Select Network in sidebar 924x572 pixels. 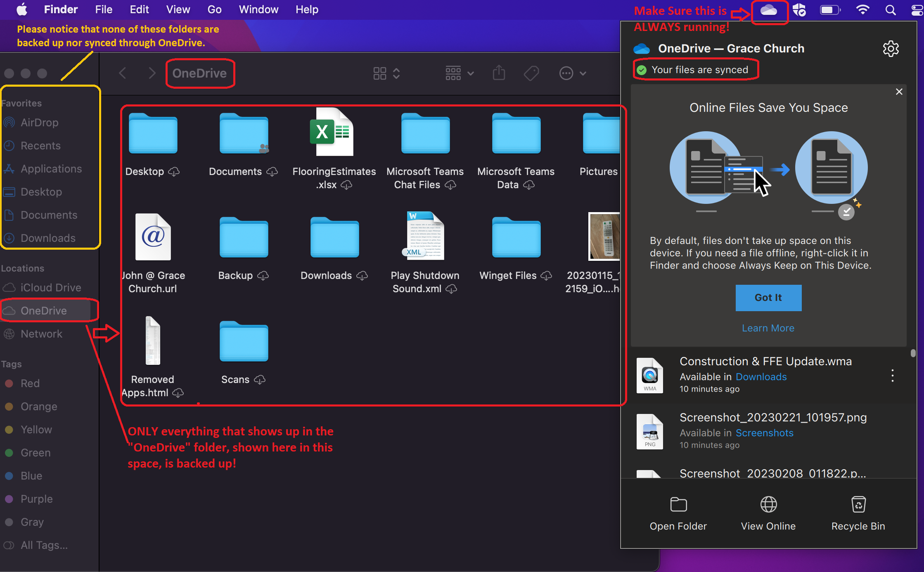tap(41, 334)
